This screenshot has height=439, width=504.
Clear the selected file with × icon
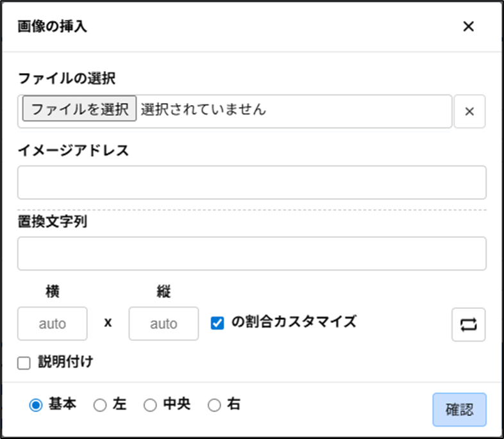coord(469,112)
